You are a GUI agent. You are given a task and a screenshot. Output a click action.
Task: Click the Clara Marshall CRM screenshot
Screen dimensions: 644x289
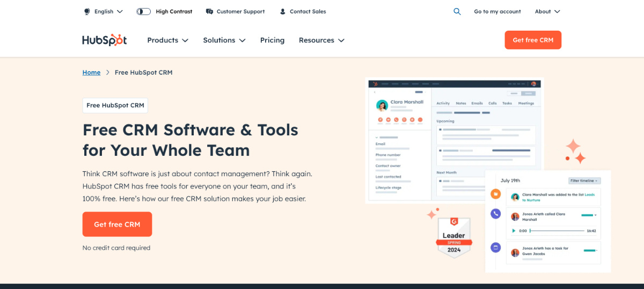pyautogui.click(x=454, y=141)
